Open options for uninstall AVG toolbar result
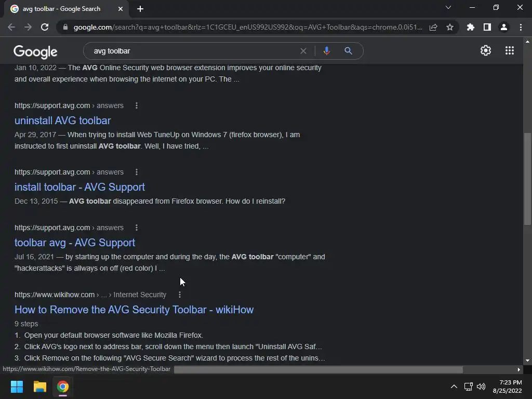This screenshot has width=532, height=399. click(137, 105)
